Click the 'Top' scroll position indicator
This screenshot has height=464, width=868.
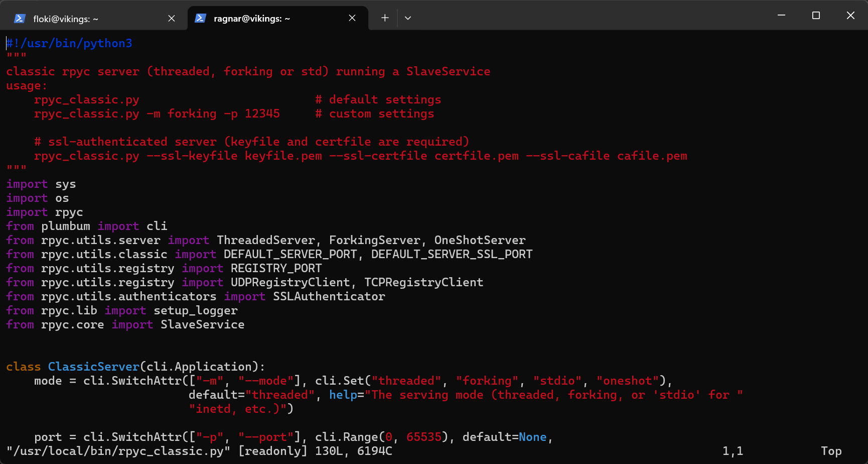(x=831, y=451)
